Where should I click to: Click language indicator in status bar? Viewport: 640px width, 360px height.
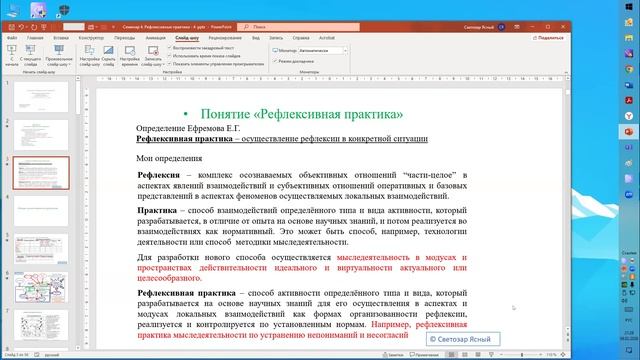52,355
